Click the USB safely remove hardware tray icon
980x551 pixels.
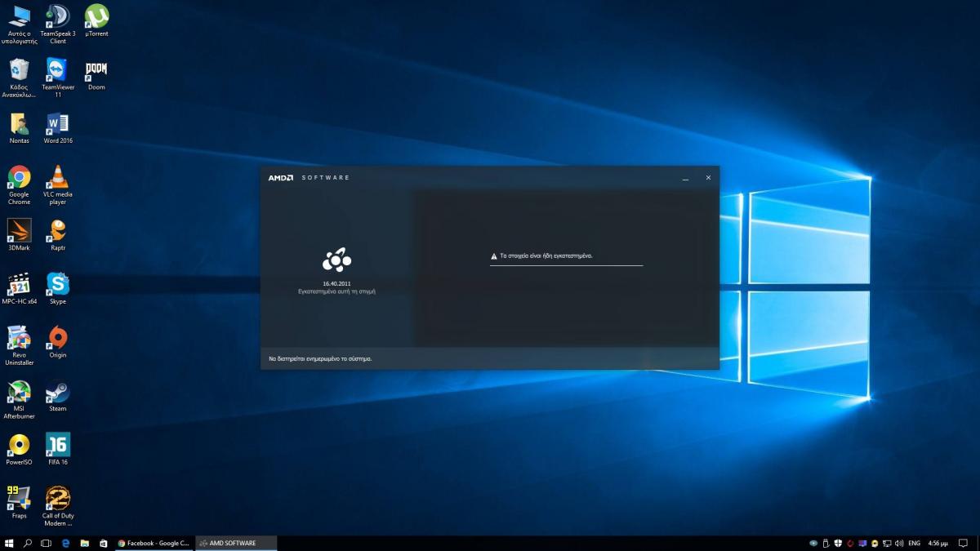coord(825,543)
